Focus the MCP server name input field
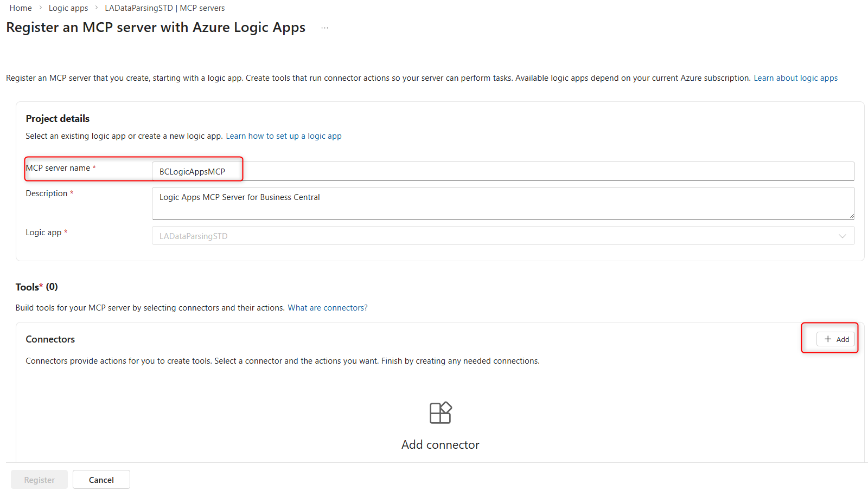This screenshot has height=497, width=868. [x=502, y=172]
